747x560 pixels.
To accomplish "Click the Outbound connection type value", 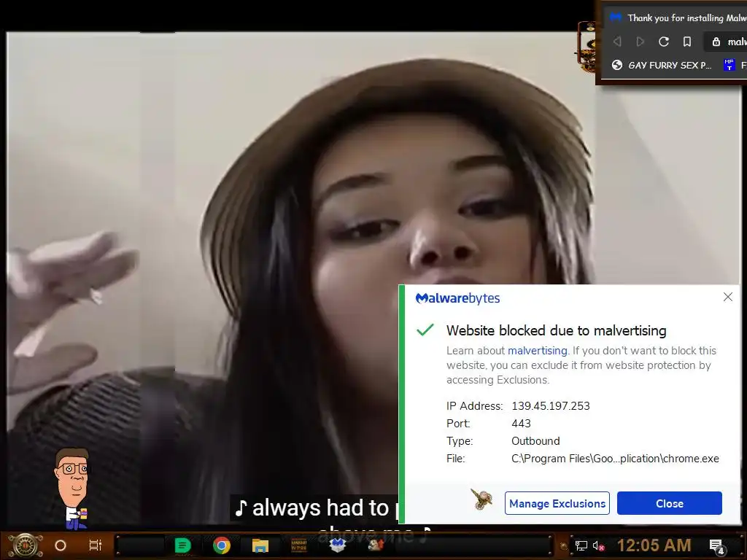I will pos(535,441).
